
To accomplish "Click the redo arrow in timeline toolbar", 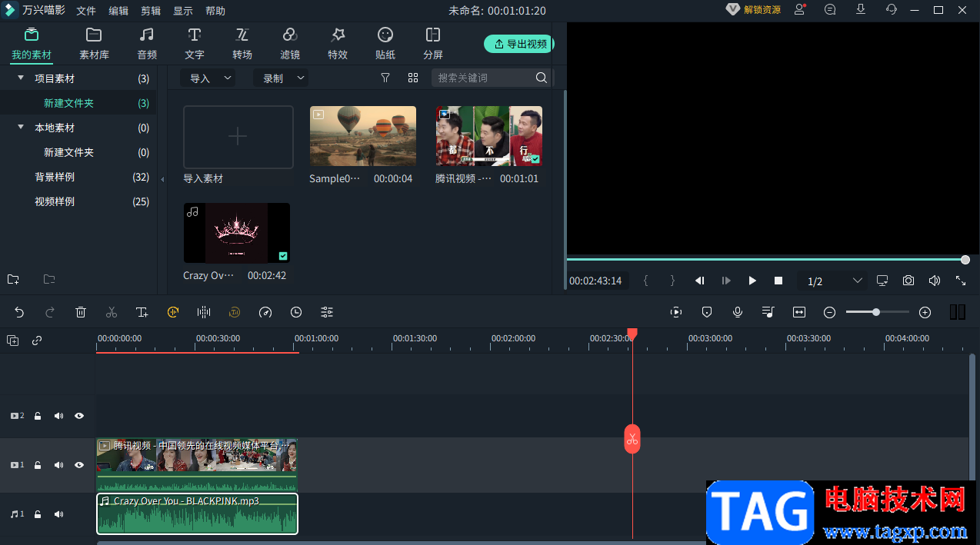I will point(50,312).
